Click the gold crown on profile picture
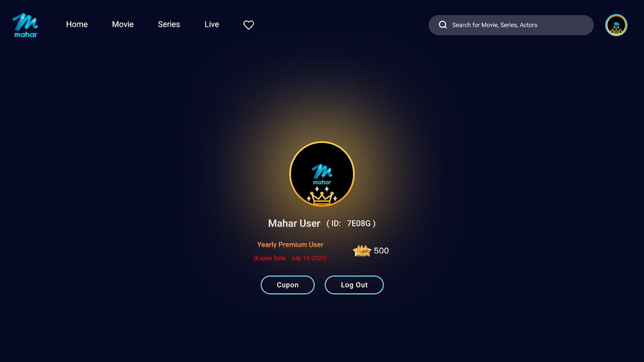Viewport: 644px width, 362px height. coord(322,197)
